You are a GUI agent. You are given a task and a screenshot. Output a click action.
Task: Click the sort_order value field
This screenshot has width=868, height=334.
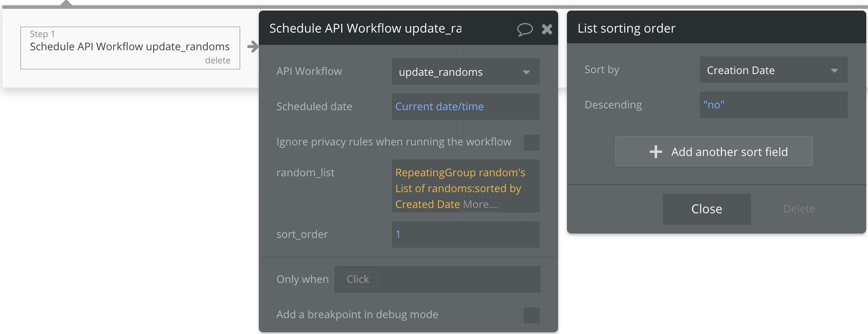[x=465, y=234]
